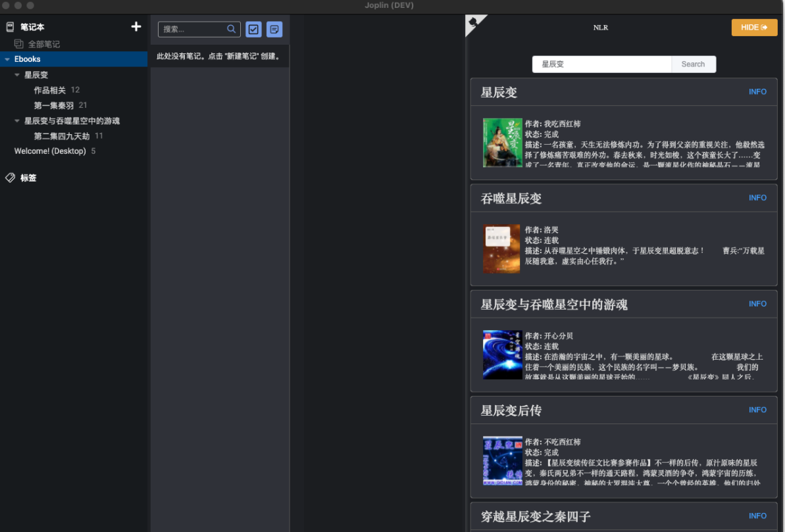This screenshot has width=785, height=532.
Task: Click author line 作者: 洛哭
Action: (x=542, y=230)
